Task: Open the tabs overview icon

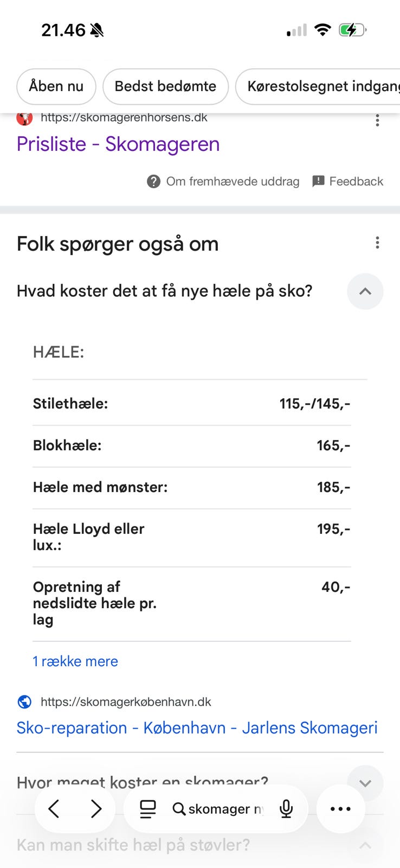Action: (147, 809)
